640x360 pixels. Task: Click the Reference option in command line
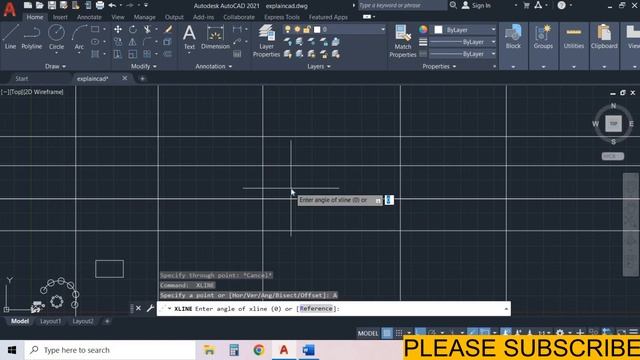pyautogui.click(x=316, y=309)
